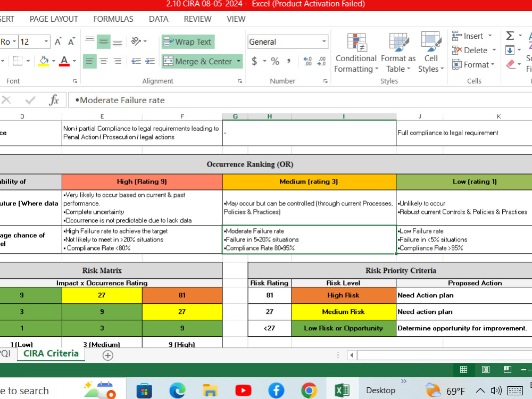
Task: Open Conditional Formatting menu
Action: pos(356,53)
